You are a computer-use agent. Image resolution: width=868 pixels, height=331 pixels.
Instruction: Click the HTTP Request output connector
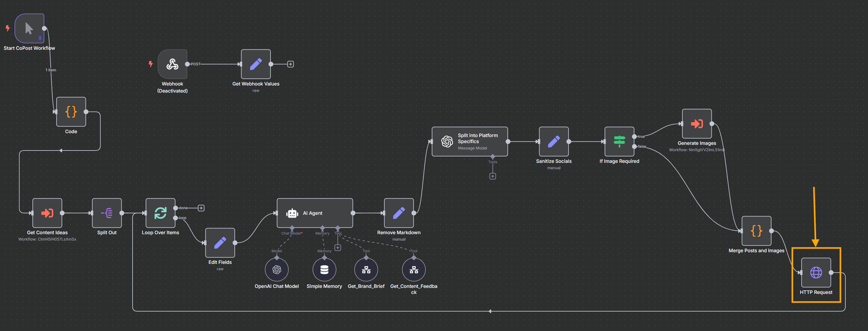point(831,272)
